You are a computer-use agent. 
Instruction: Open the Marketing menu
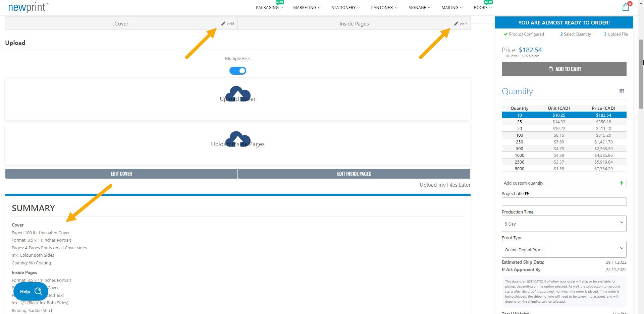coord(307,8)
